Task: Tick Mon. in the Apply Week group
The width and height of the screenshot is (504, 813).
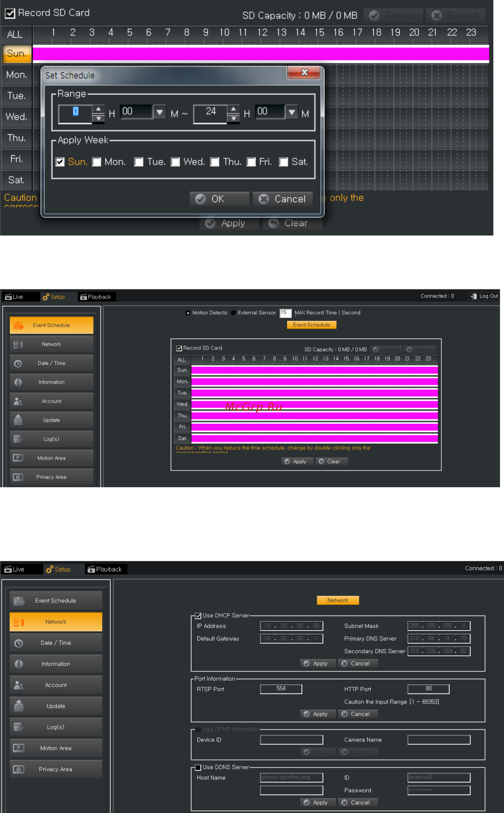Action: coord(97,162)
